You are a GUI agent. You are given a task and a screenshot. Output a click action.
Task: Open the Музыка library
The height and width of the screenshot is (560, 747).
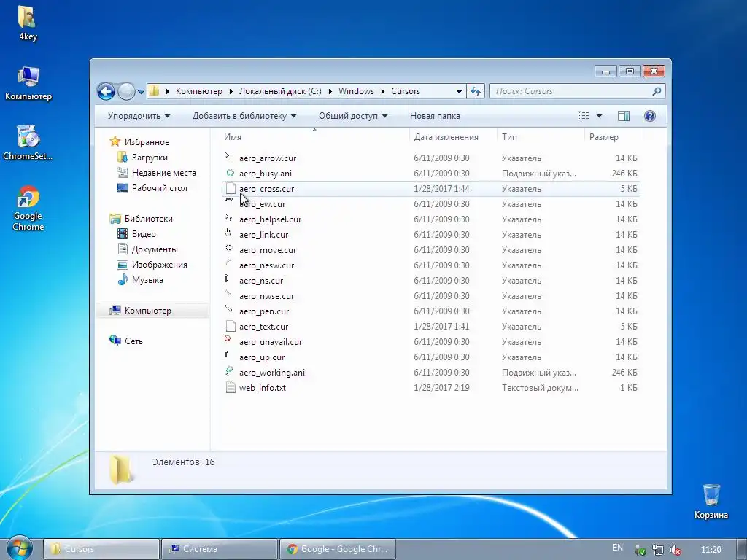pos(147,279)
